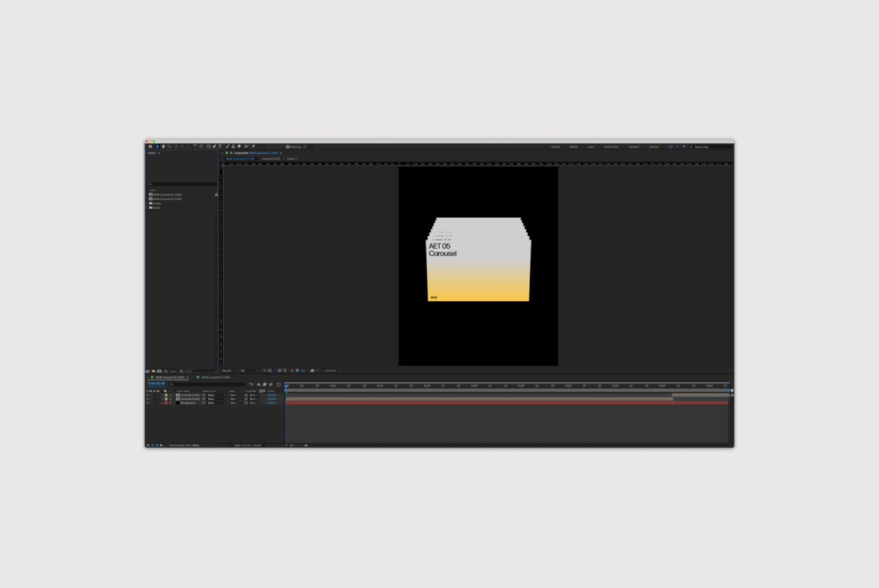Select the Pen tool in the toolbar
Screen dimensions: 879x588
(x=214, y=146)
